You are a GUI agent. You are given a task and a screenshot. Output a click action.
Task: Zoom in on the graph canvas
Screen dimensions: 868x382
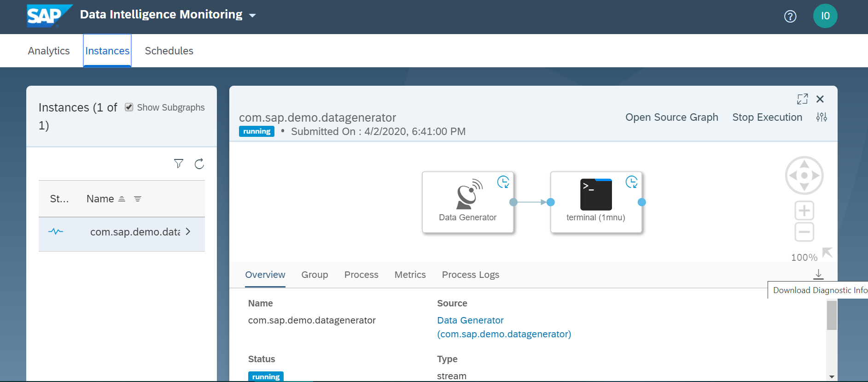pos(804,211)
